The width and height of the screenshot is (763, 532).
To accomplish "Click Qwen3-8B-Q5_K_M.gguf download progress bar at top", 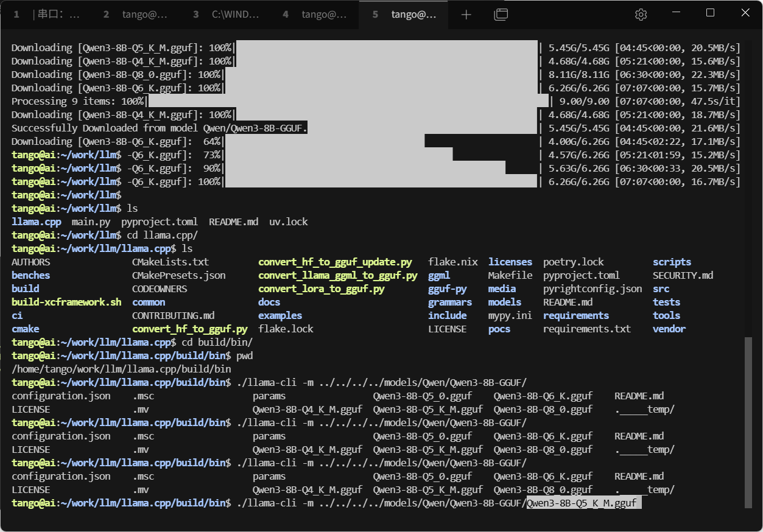I will coord(385,47).
